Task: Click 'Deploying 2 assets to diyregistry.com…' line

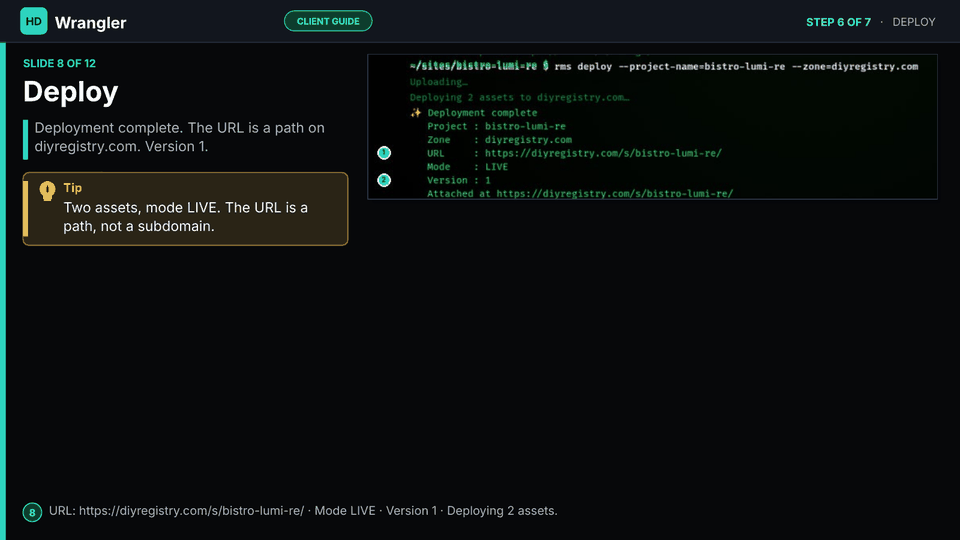Action: (519, 97)
